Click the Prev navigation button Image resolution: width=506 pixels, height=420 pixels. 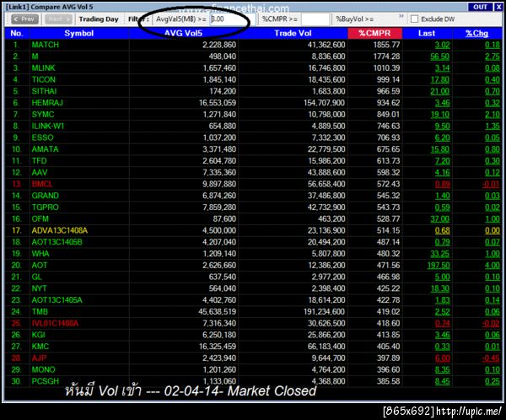[x=24, y=19]
